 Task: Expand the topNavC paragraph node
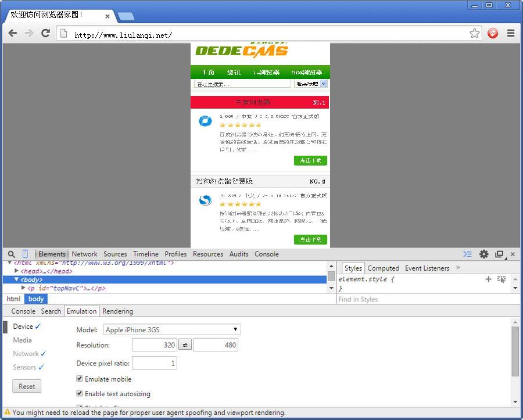click(23, 288)
